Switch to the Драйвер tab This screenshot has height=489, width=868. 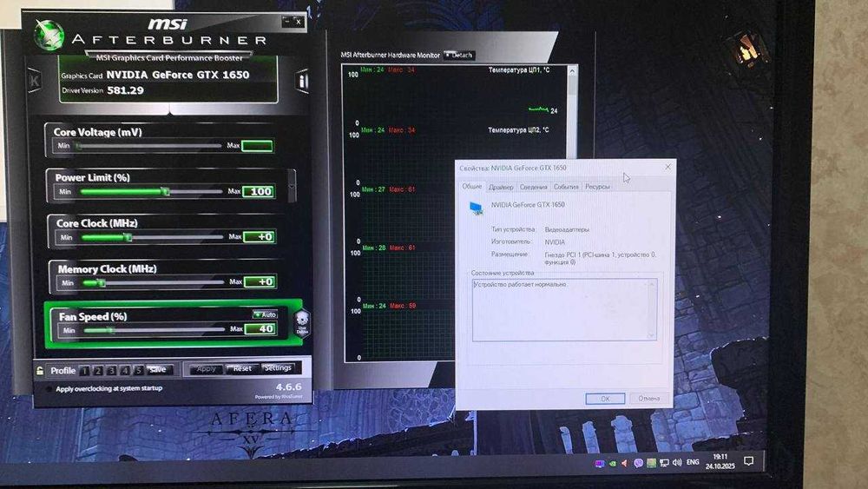point(501,188)
